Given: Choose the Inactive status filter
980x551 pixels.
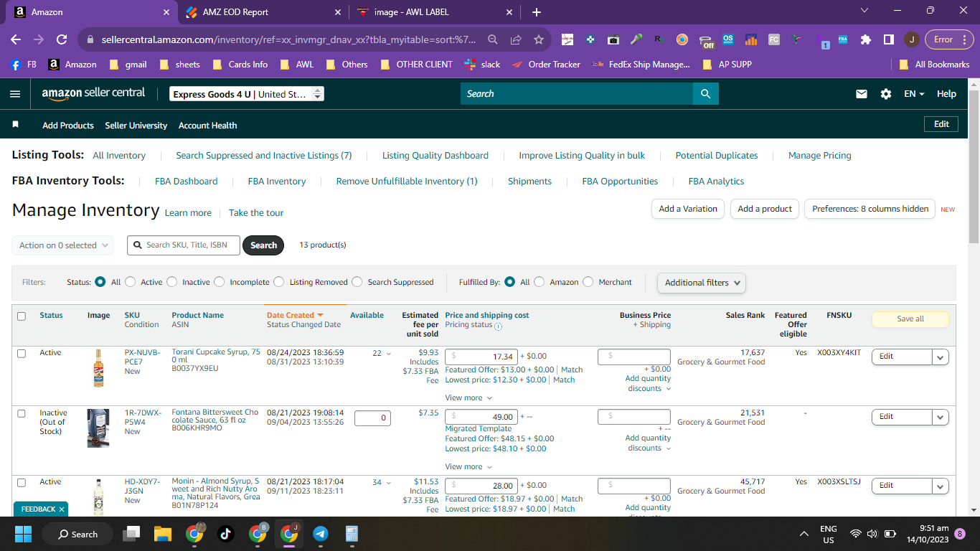Looking at the screenshot, I should 172,282.
